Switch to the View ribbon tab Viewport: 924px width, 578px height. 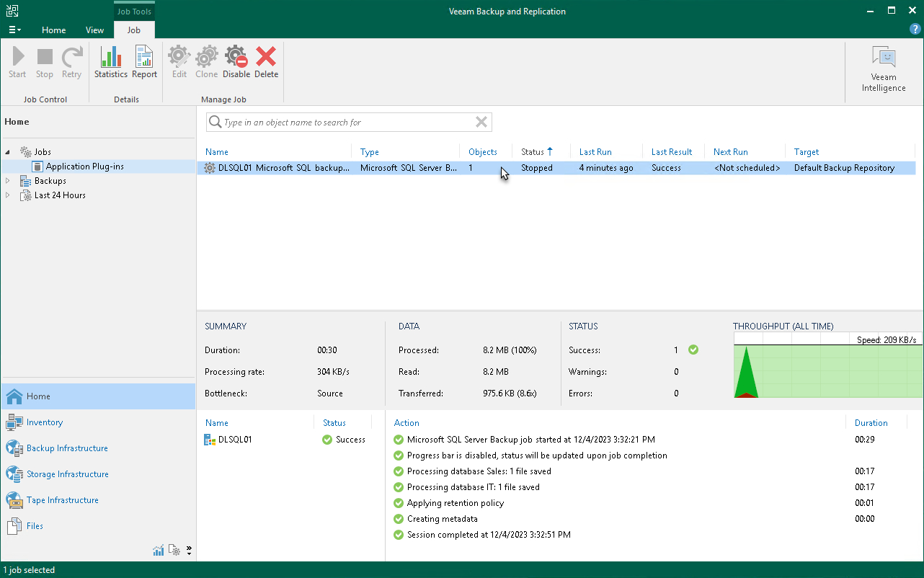pos(94,30)
